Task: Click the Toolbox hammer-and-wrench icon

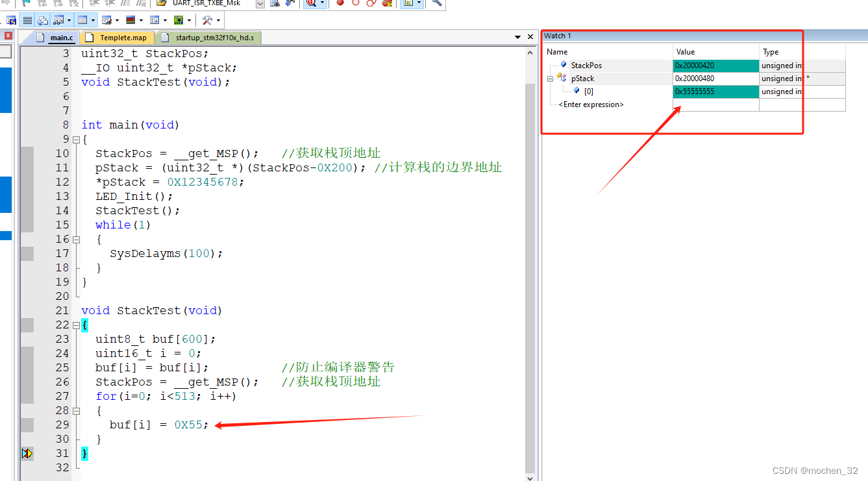Action: (x=207, y=20)
